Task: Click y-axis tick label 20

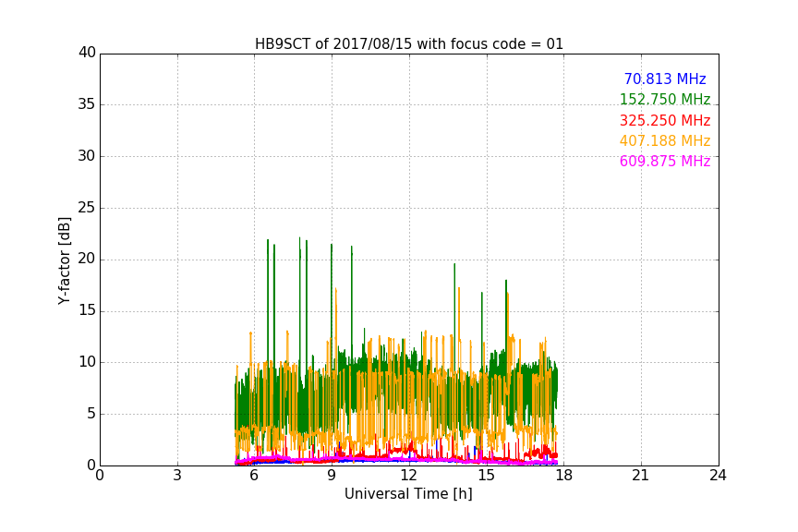Action: coord(87,259)
